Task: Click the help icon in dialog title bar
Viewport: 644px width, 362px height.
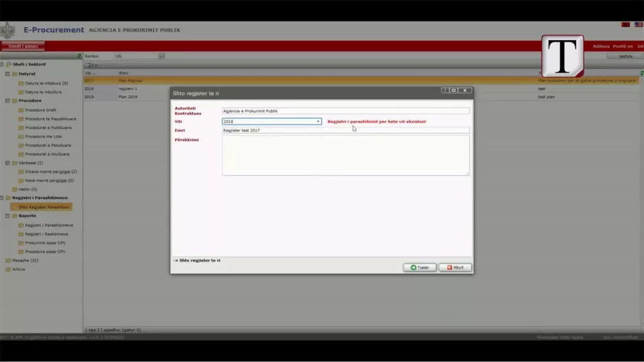Action: point(445,90)
